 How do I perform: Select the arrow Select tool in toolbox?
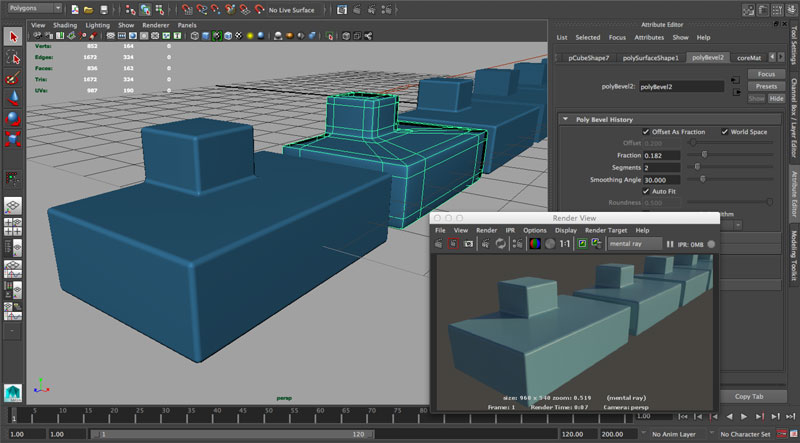tap(13, 37)
